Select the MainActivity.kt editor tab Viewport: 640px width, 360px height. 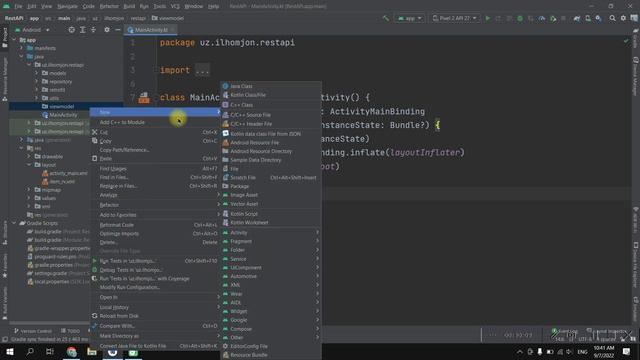[x=151, y=30]
